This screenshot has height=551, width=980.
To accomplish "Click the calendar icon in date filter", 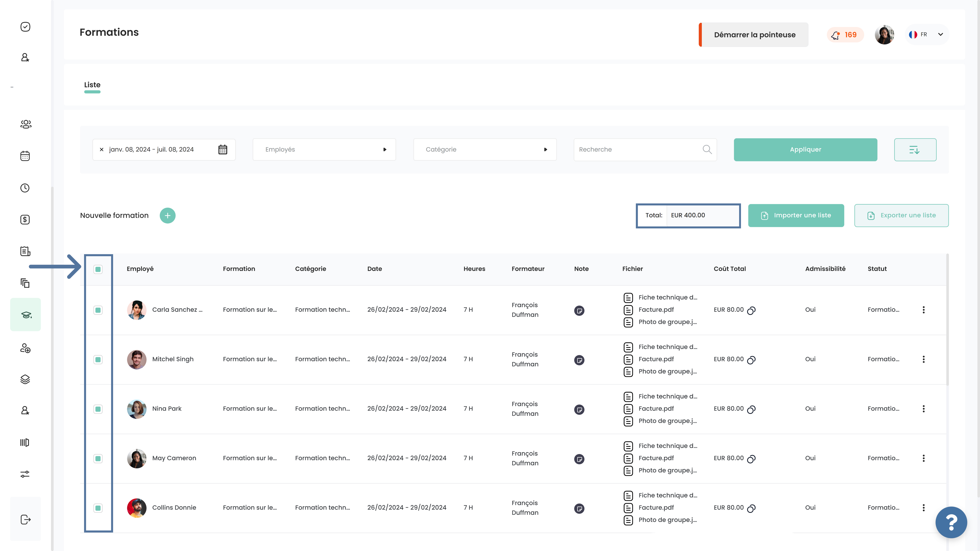I will tap(223, 149).
